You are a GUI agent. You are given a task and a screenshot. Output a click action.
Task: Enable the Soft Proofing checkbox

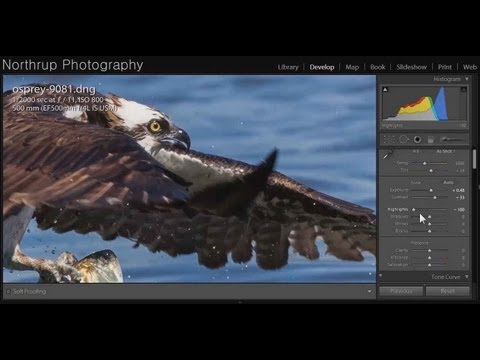[8, 291]
